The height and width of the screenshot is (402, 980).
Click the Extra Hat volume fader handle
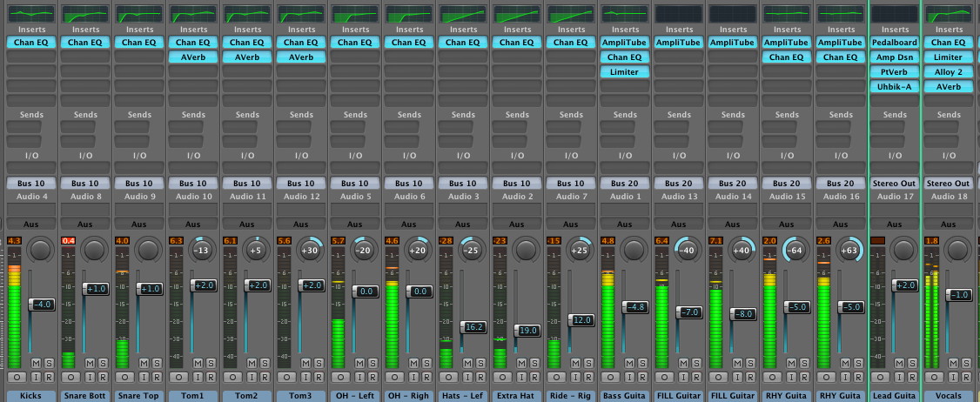pyautogui.click(x=527, y=331)
